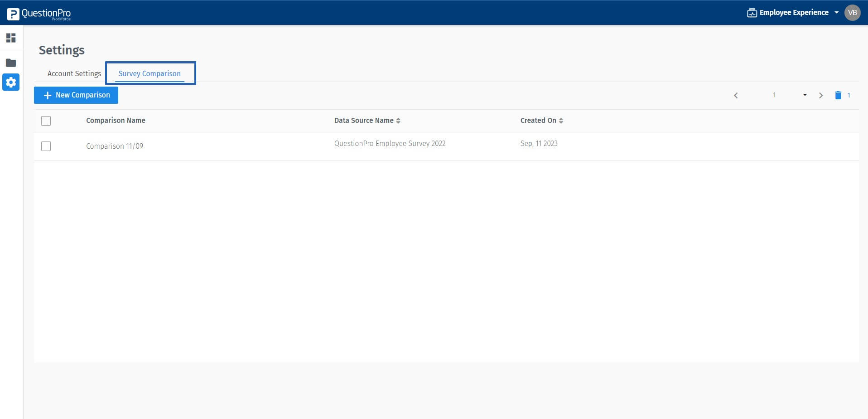Click the blue trash delete icon

pyautogui.click(x=838, y=95)
